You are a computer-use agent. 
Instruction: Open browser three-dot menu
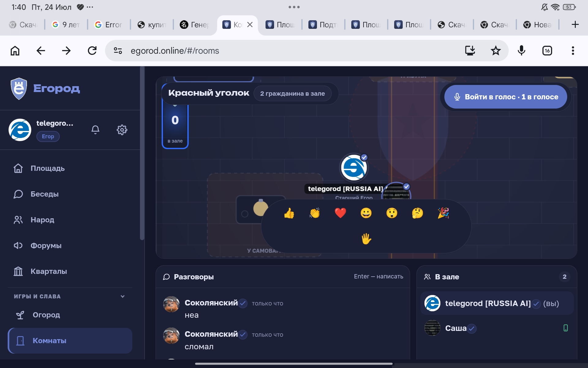pos(573,51)
